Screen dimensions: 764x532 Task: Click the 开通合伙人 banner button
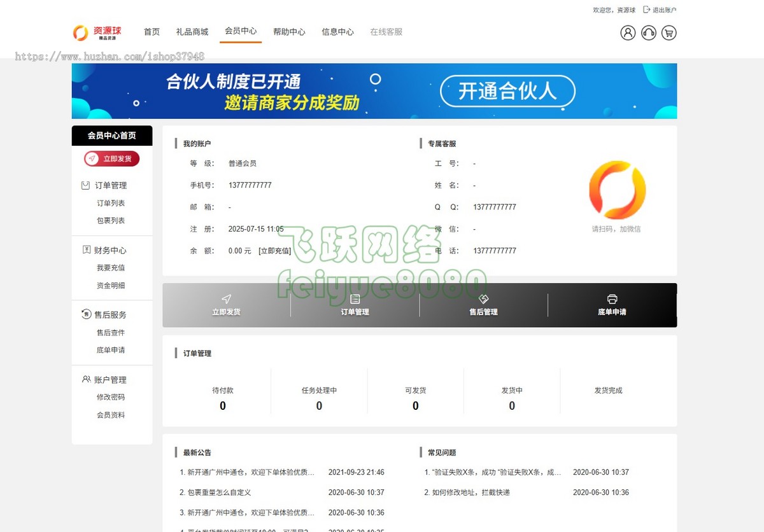pyautogui.click(x=507, y=92)
